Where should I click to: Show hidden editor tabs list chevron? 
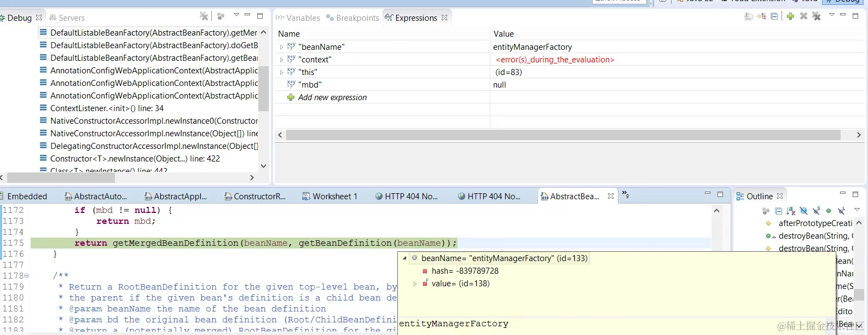click(x=626, y=195)
